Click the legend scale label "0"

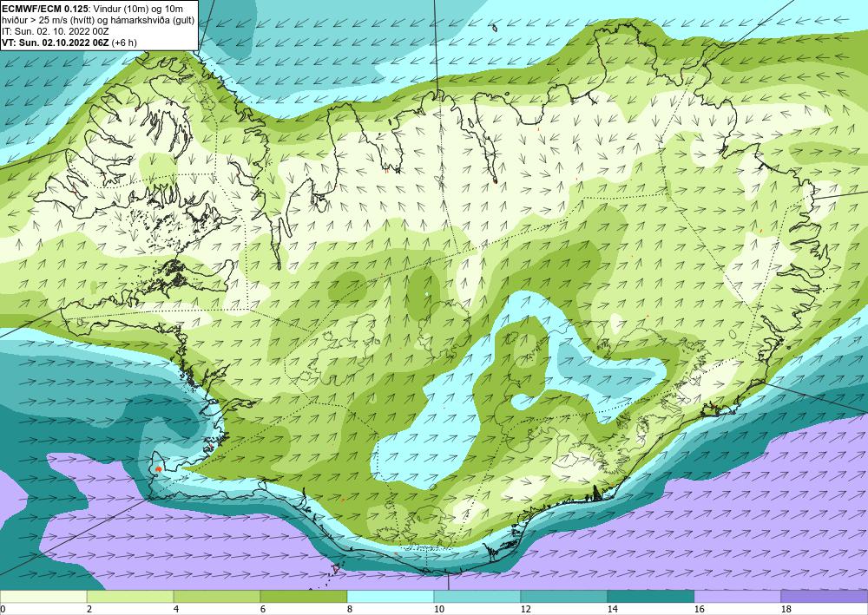(3, 609)
